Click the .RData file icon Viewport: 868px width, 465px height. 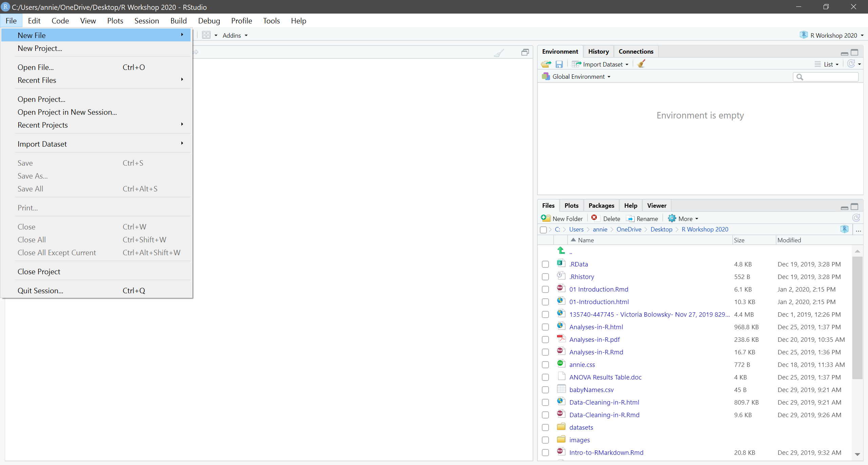pos(561,263)
